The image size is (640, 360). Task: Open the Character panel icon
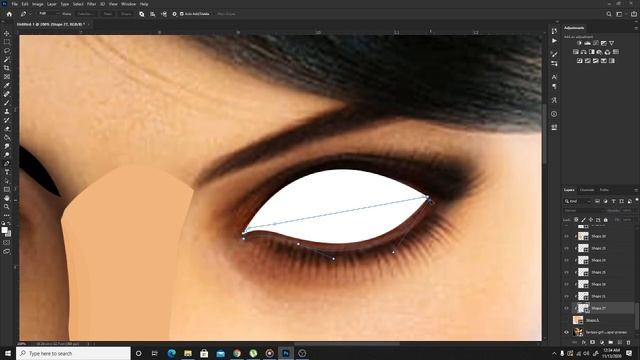pos(554,77)
